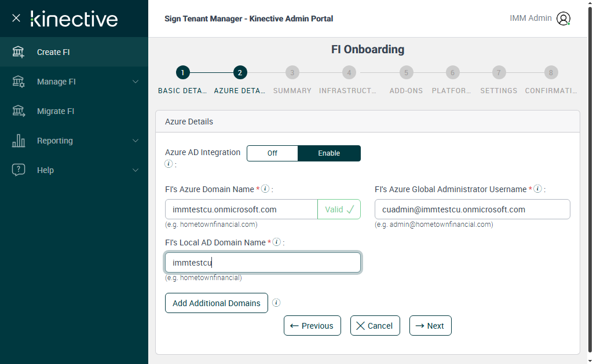Click info icon next to Add Additional Domains
The width and height of the screenshot is (593, 364).
pos(276,303)
